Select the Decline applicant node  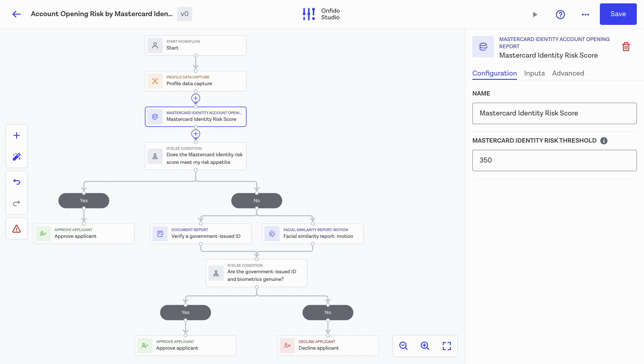[x=328, y=346]
